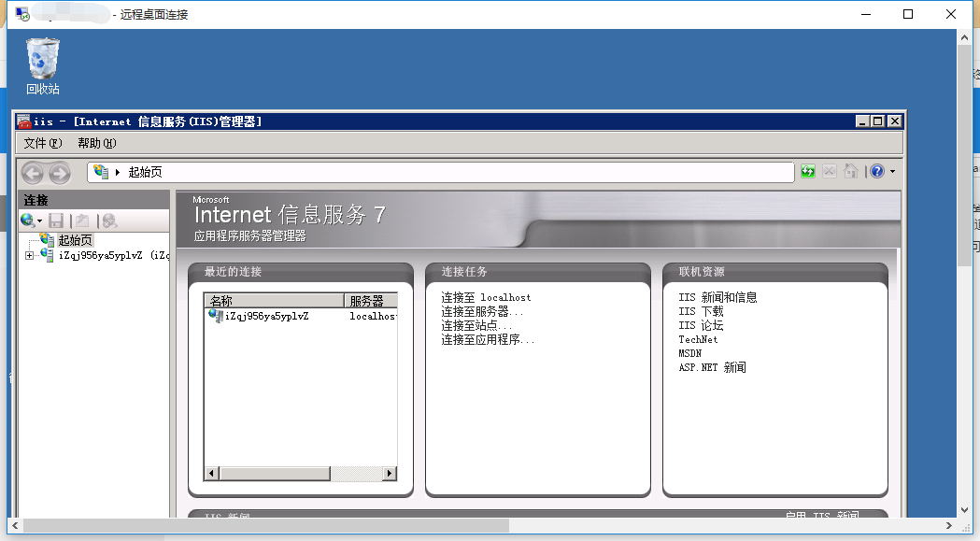Click remote desktop horizontal scrollbar right arrow

(x=949, y=526)
